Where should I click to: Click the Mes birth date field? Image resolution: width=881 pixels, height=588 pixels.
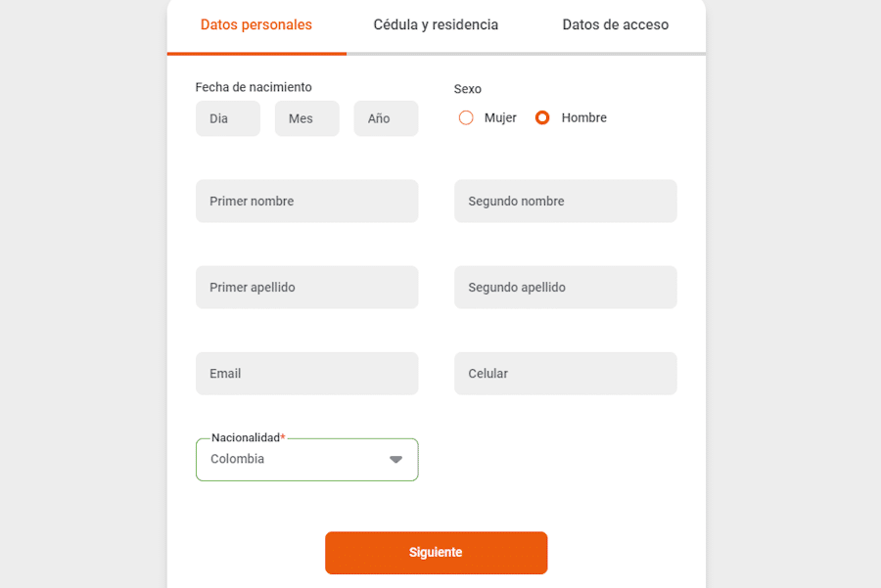[306, 118]
